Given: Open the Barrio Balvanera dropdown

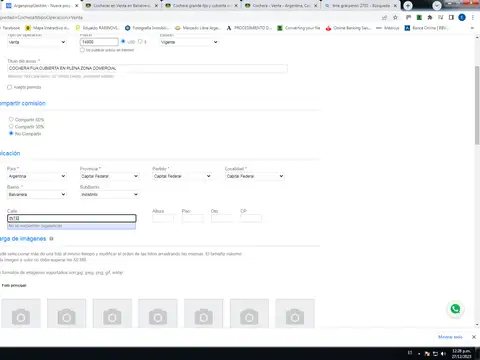Looking at the screenshot, I should (37, 194).
